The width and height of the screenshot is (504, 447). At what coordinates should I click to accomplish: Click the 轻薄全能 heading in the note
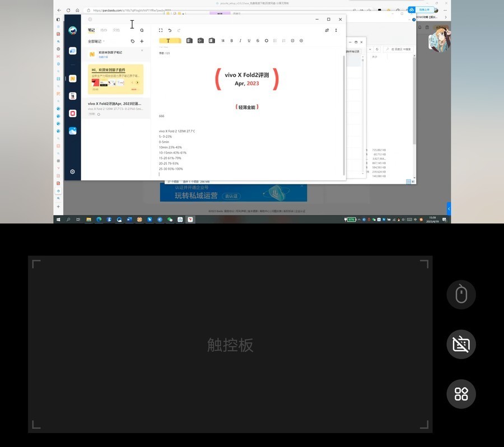(247, 107)
